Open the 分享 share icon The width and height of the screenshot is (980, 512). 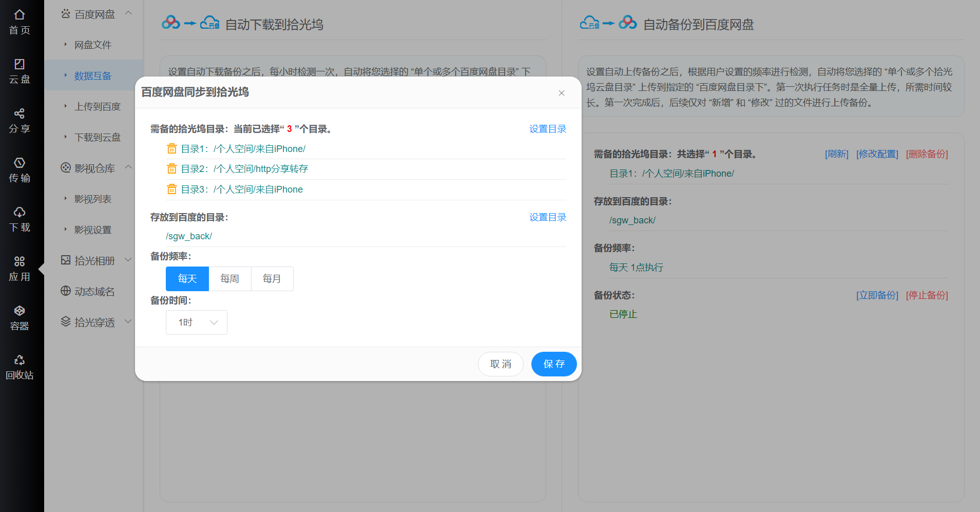coord(20,113)
